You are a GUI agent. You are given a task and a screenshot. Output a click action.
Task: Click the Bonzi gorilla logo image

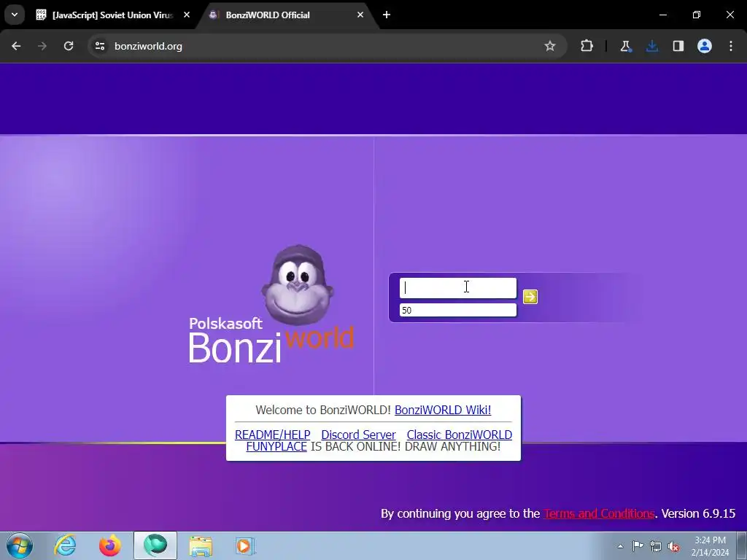298,286
